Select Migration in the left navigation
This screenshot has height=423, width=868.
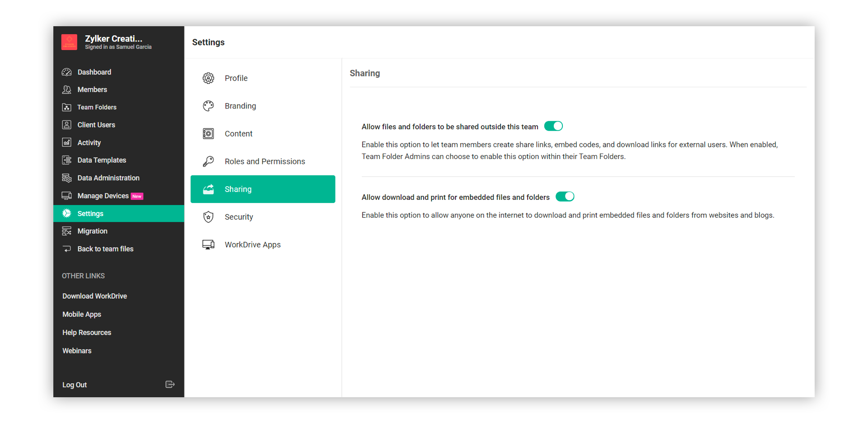(92, 231)
